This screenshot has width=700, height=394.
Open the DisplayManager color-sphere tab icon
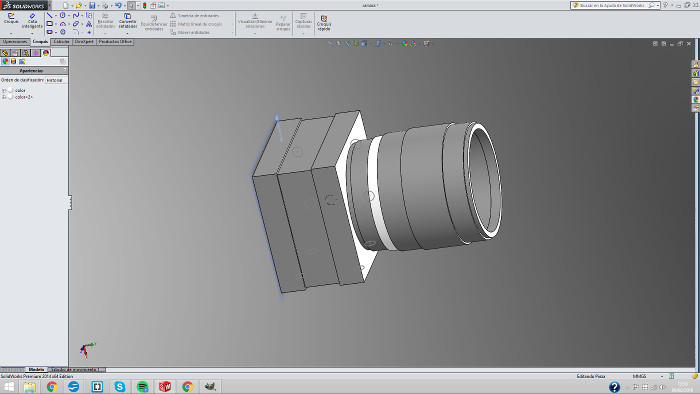[x=46, y=53]
